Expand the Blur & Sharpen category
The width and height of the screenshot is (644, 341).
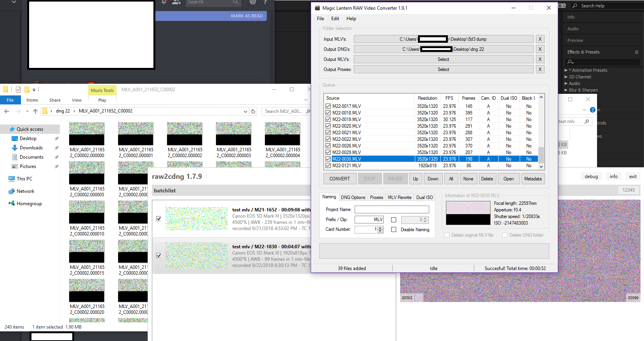[x=566, y=90]
